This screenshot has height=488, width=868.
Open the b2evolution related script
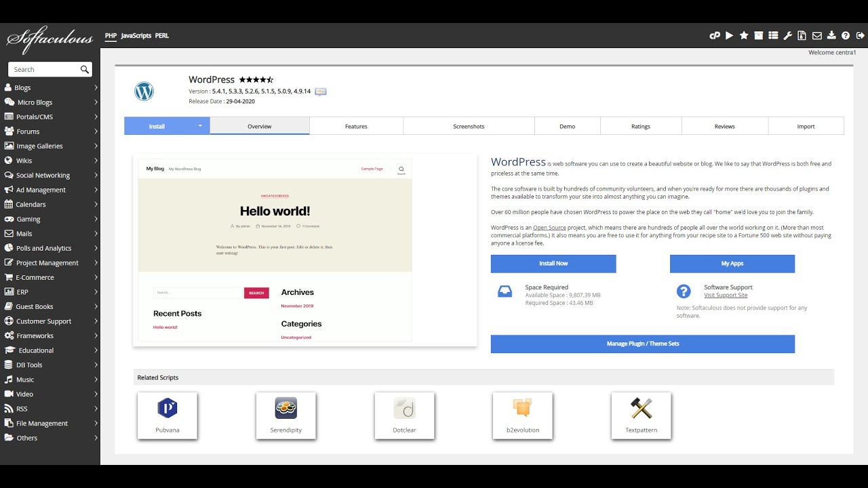[x=523, y=415]
